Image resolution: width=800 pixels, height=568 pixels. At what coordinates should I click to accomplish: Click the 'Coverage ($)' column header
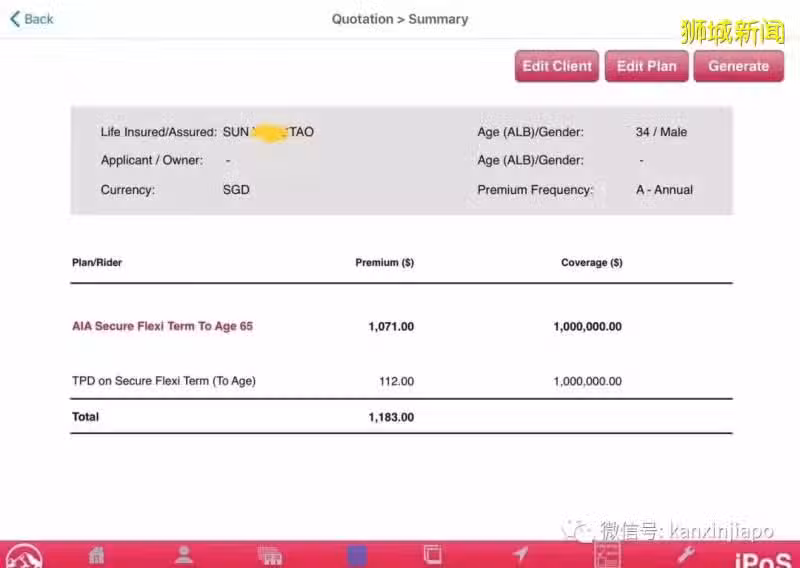tap(592, 262)
